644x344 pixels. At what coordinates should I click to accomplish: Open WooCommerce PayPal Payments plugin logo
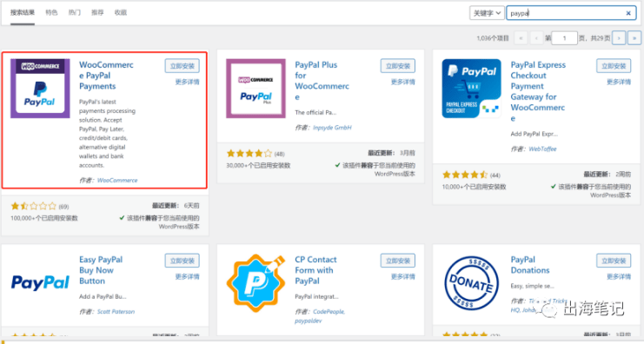click(40, 89)
